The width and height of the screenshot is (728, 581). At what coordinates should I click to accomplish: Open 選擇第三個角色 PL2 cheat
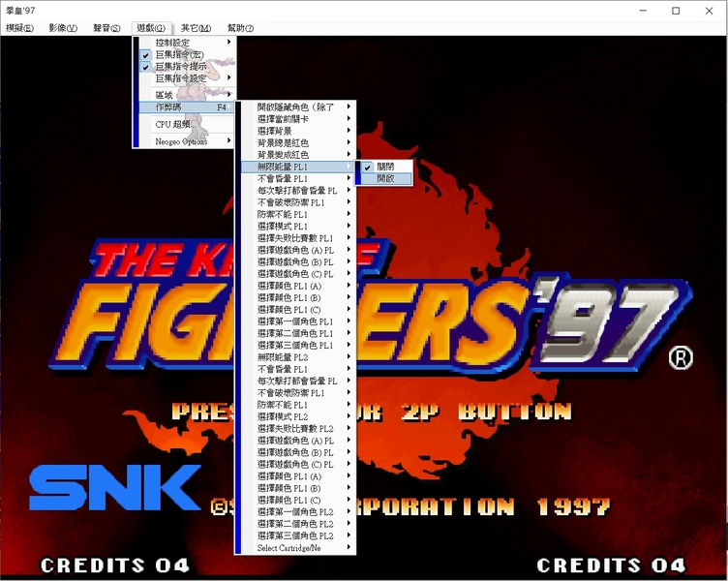click(298, 535)
